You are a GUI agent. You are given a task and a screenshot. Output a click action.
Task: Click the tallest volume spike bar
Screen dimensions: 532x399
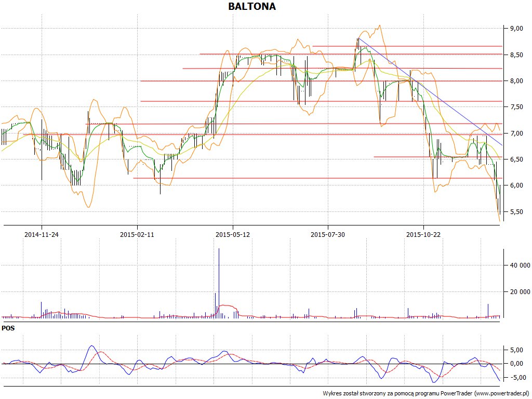(219, 283)
